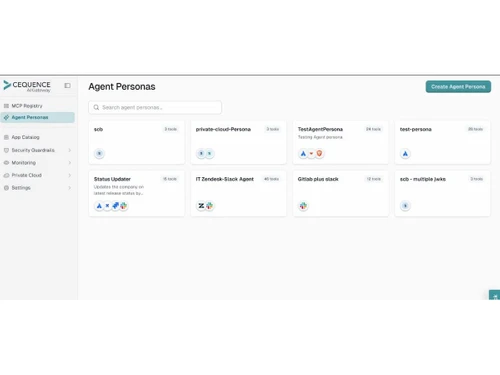Click the Atlassian icon in test-persona card
This screenshot has height=375, width=500.
point(405,154)
